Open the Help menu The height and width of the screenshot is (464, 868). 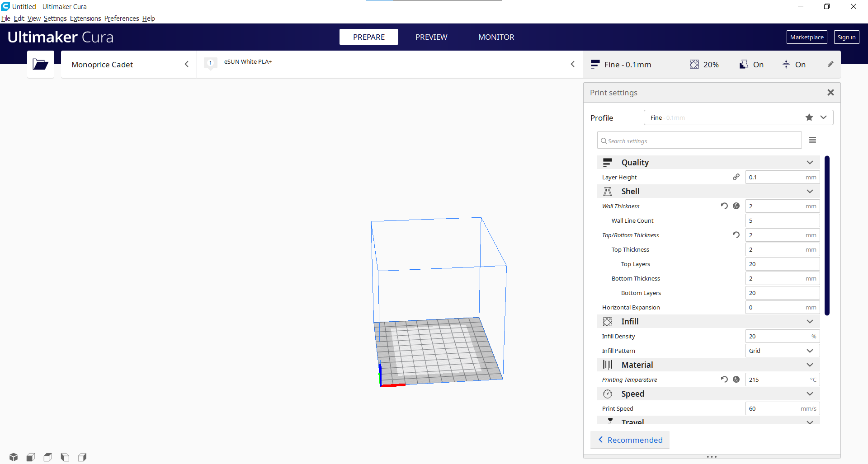coord(149,19)
